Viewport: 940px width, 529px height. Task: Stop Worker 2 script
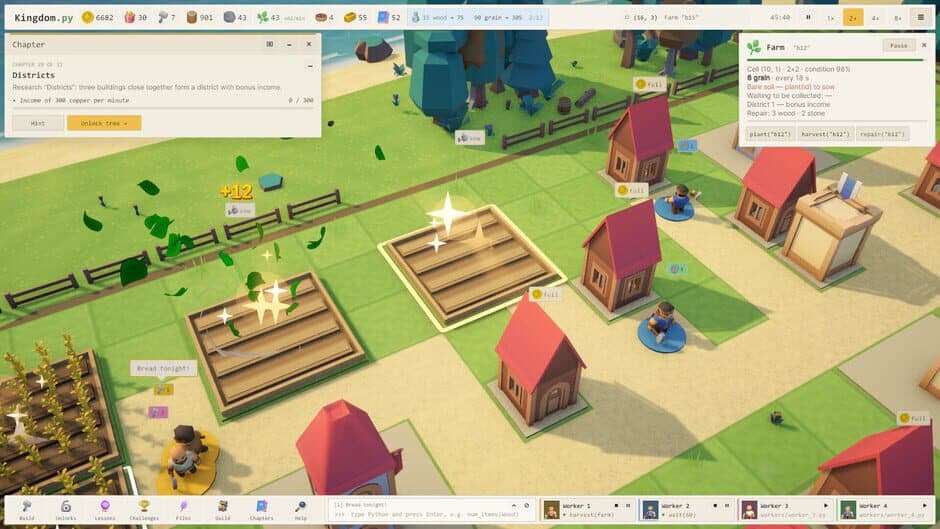715,506
